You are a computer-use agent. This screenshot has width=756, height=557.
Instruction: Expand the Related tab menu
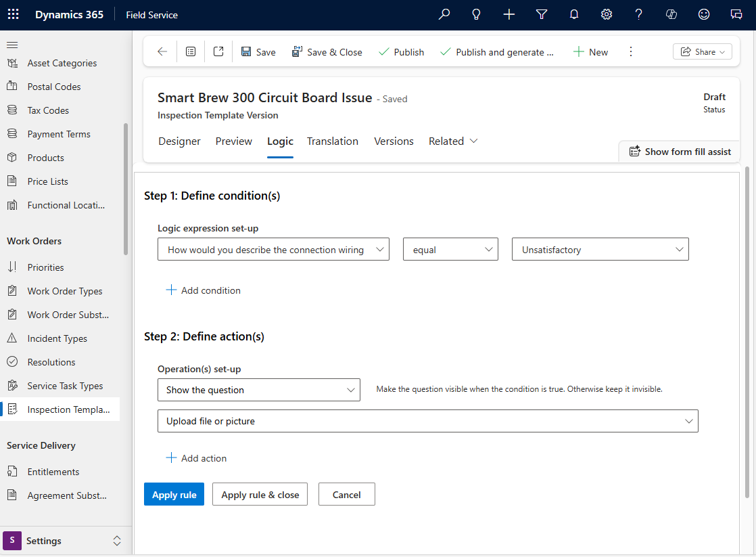[453, 141]
